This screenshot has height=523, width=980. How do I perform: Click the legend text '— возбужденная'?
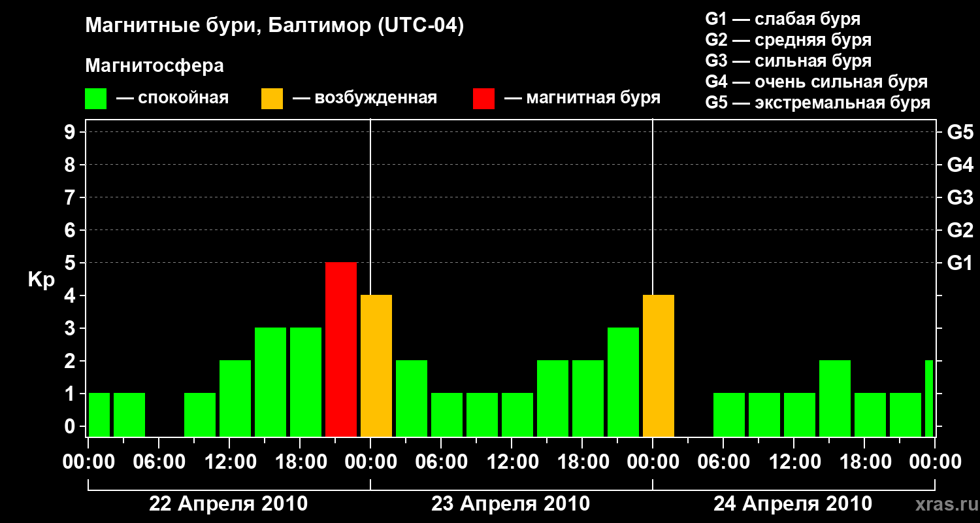point(365,98)
